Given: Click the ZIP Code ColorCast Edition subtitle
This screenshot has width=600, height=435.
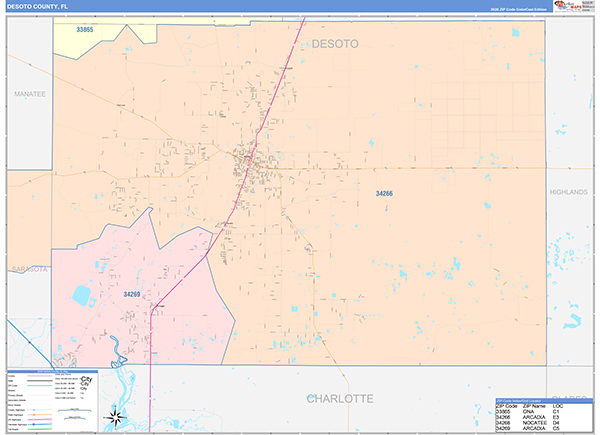Looking at the screenshot, I should tap(518, 9).
